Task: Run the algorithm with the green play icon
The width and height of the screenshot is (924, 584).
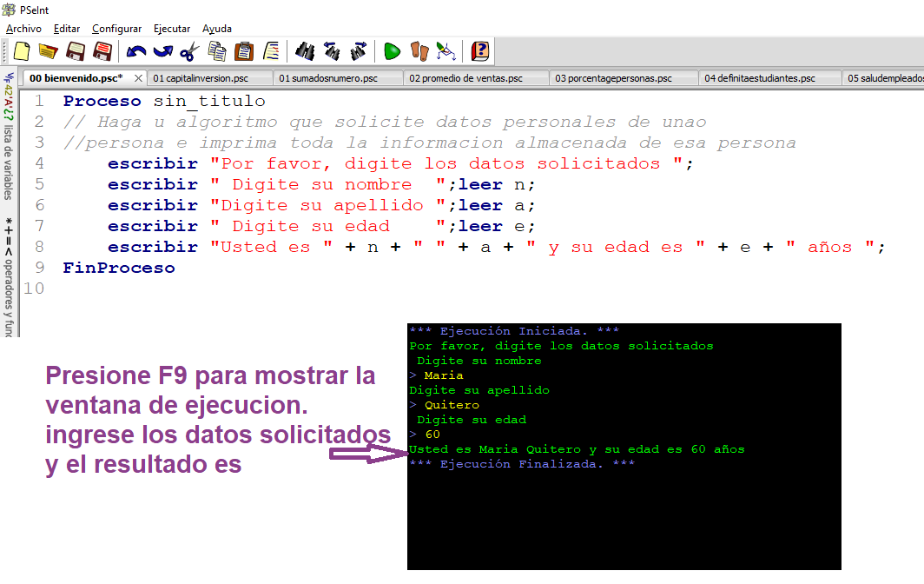Action: (x=392, y=51)
